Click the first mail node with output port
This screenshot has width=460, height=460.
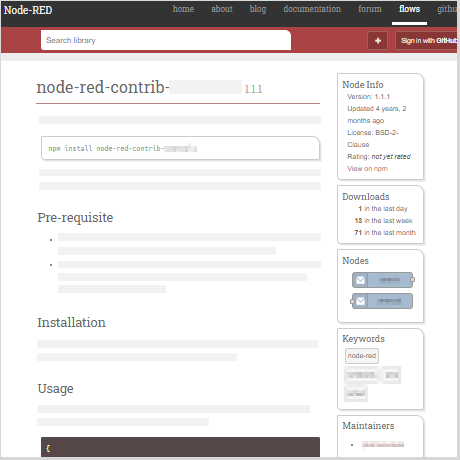(x=383, y=280)
